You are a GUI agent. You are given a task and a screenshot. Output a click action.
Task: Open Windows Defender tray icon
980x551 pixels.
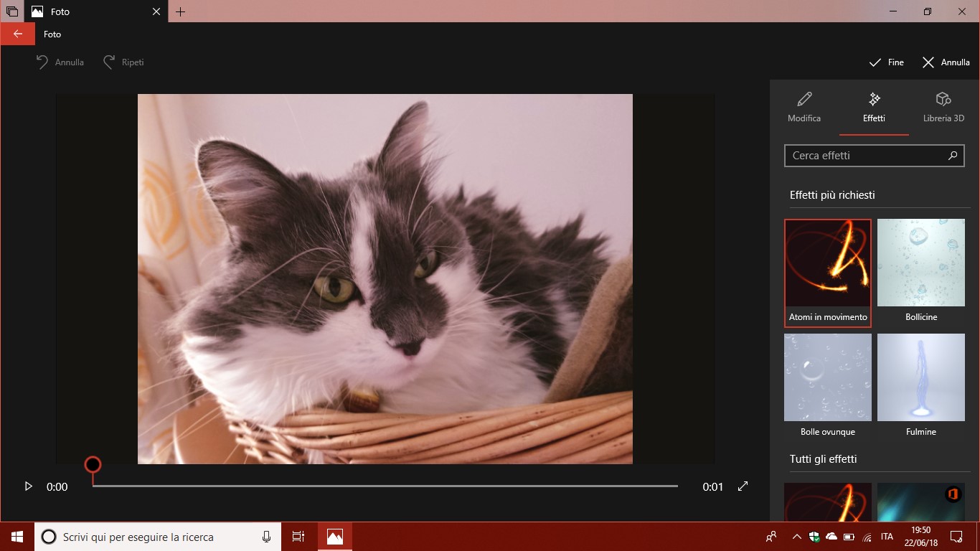tap(814, 537)
